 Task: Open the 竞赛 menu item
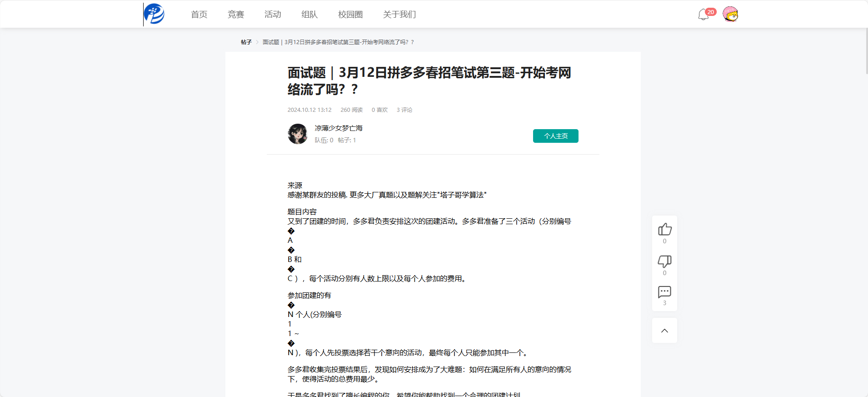(236, 15)
